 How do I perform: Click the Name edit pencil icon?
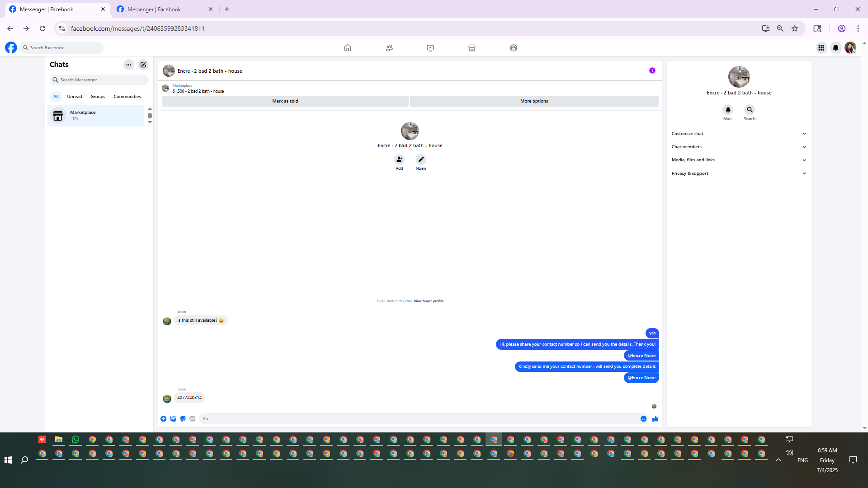[x=421, y=160]
